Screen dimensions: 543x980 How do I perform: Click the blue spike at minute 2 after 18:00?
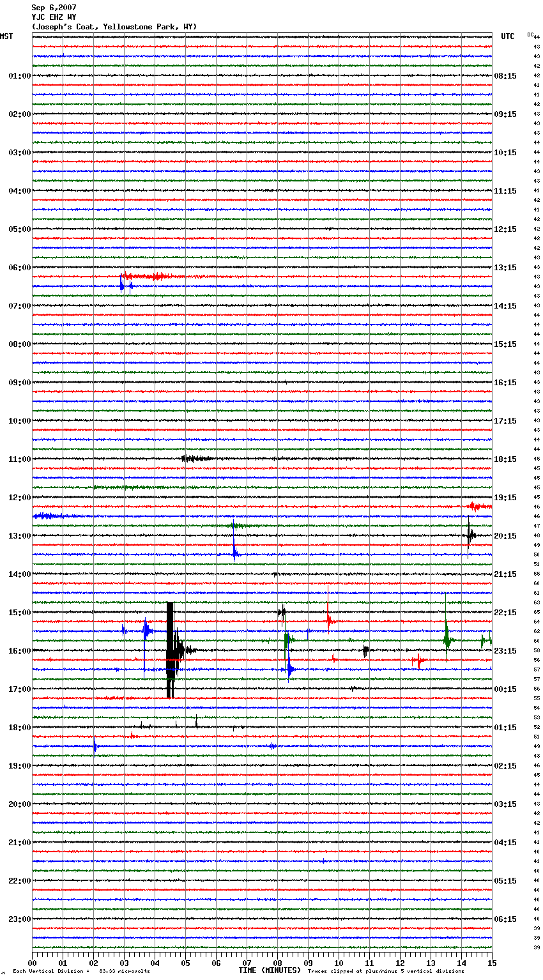click(x=95, y=746)
